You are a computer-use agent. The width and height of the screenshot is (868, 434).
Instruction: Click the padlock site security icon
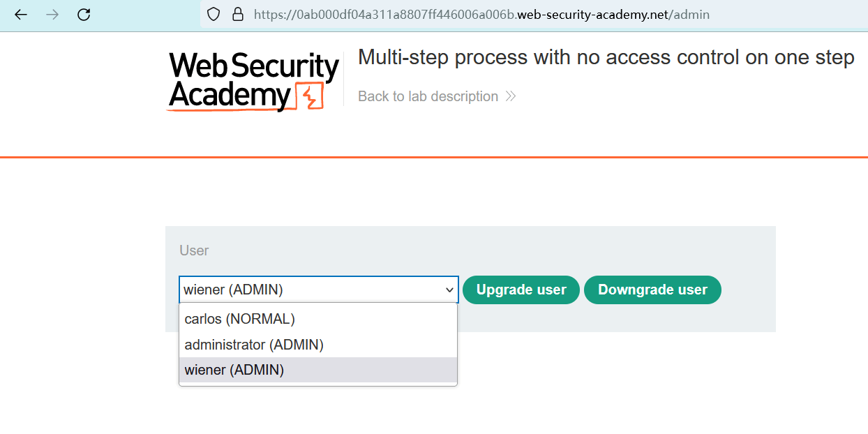pos(237,14)
